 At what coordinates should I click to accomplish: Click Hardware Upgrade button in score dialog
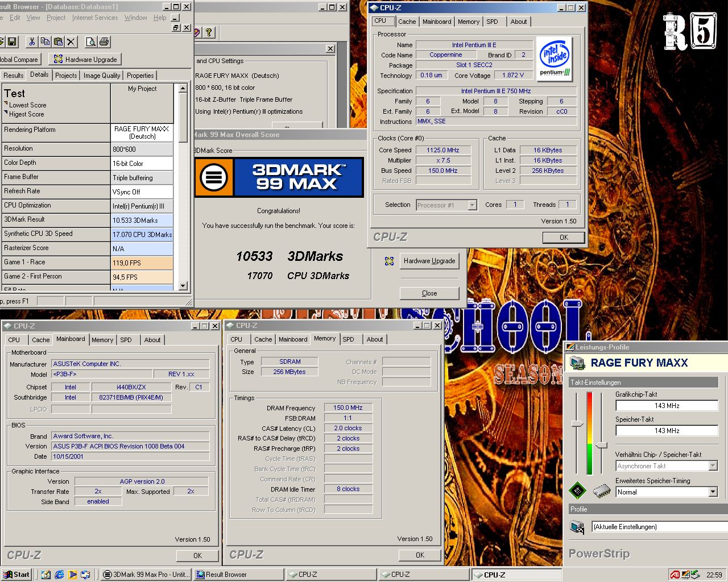pyautogui.click(x=429, y=261)
